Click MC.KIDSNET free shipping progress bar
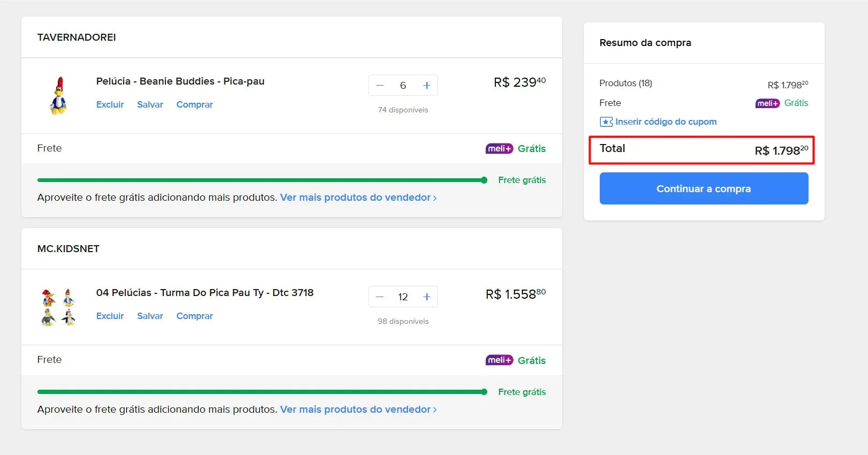This screenshot has width=868, height=455. (x=262, y=392)
